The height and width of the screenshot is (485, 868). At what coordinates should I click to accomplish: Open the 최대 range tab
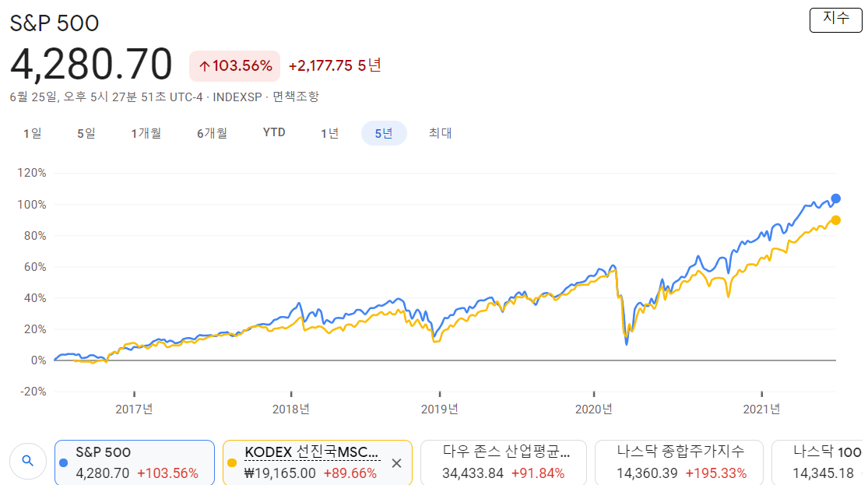pos(440,133)
